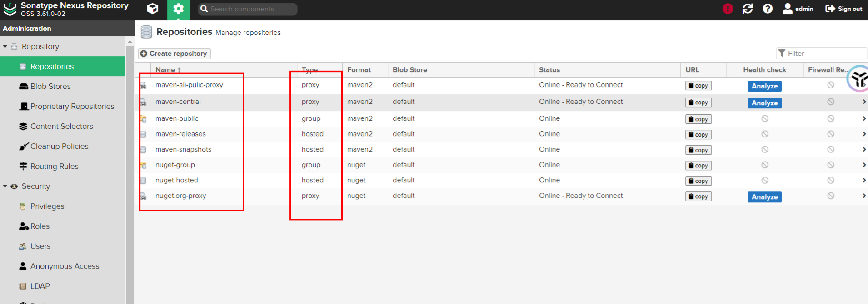Sort by the Name column header
The width and height of the screenshot is (868, 304).
tap(165, 70)
